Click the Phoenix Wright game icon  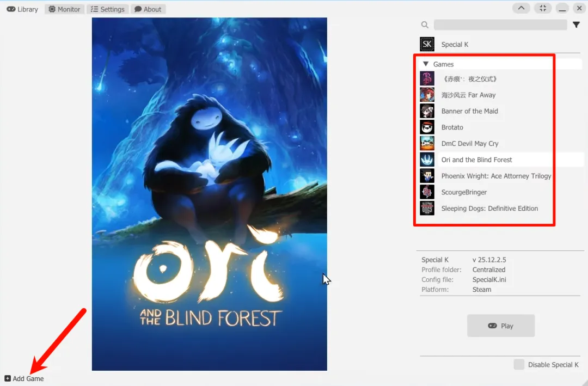(x=427, y=175)
